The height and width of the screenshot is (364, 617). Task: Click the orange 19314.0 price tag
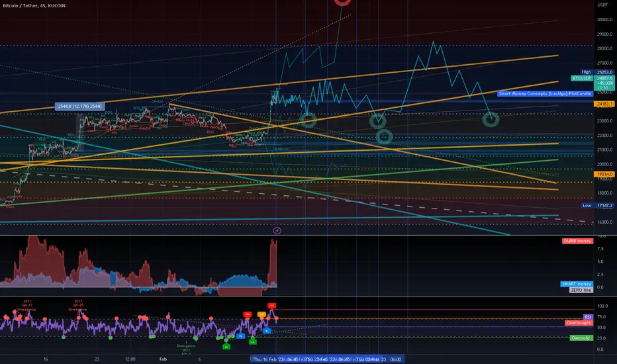[604, 174]
